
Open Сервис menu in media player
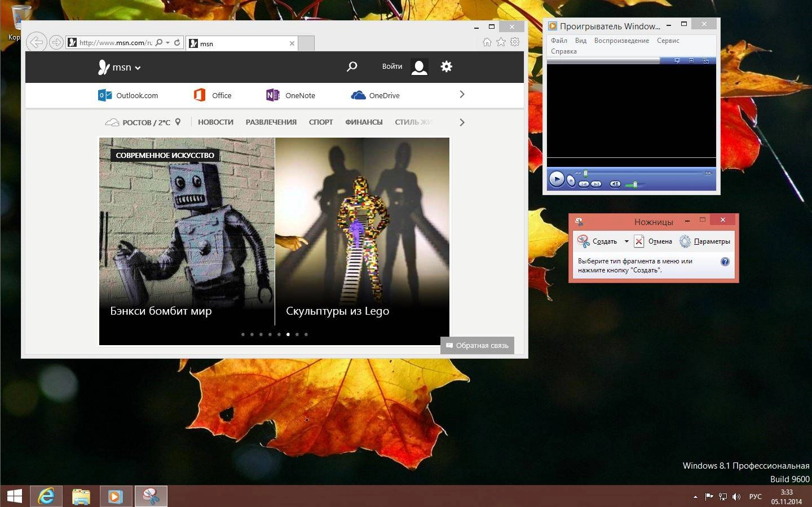click(x=668, y=41)
